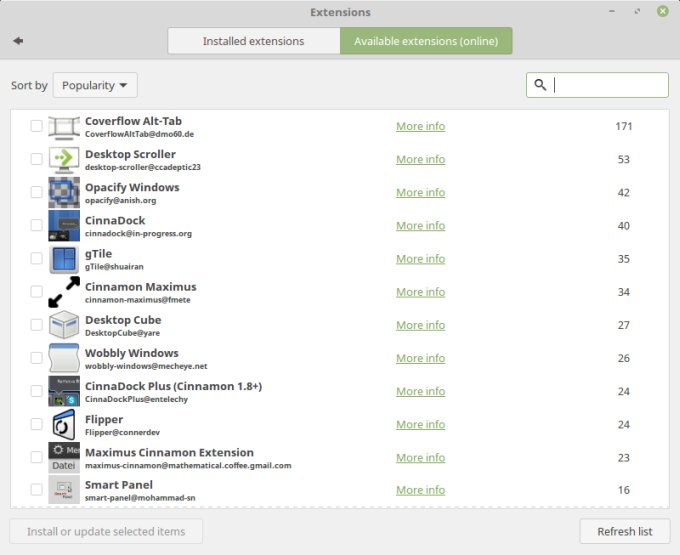Viewport: 680px width, 555px height.
Task: Open More info for Flipper
Action: point(421,424)
